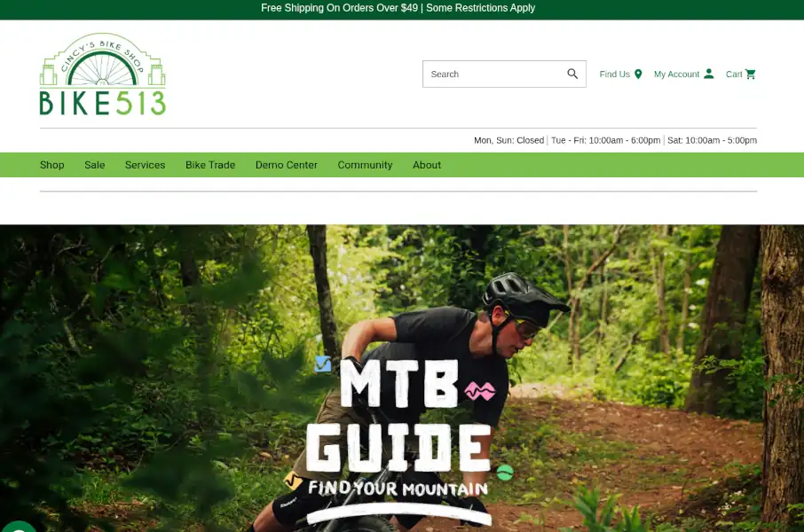This screenshot has width=804, height=532.
Task: Click the blue checkmark icon beside MTB
Action: (323, 364)
